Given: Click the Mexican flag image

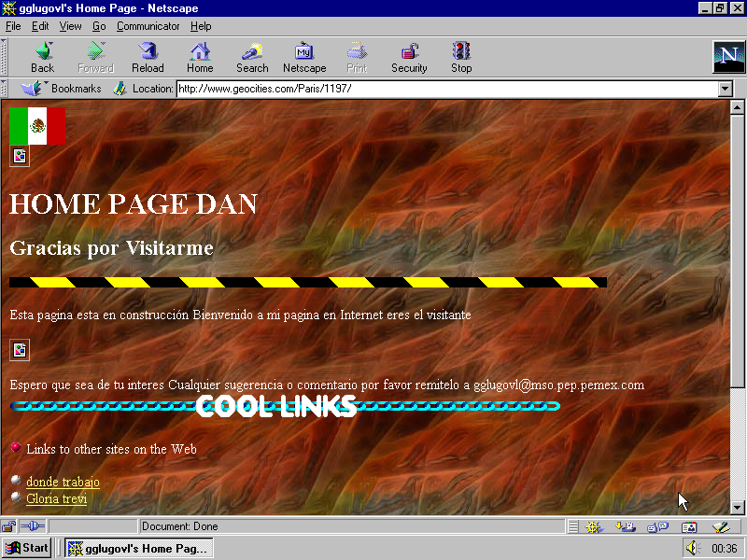Looking at the screenshot, I should (37, 126).
